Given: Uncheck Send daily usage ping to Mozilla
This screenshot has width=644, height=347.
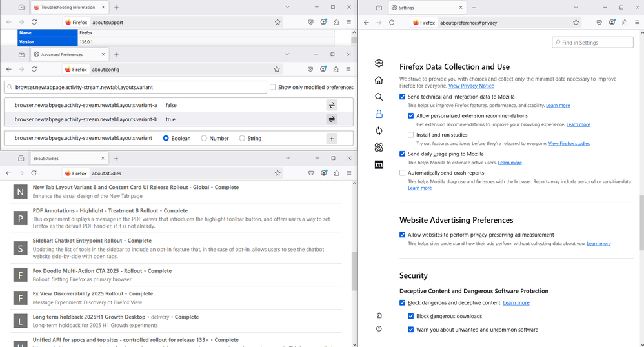Looking at the screenshot, I should [x=402, y=154].
